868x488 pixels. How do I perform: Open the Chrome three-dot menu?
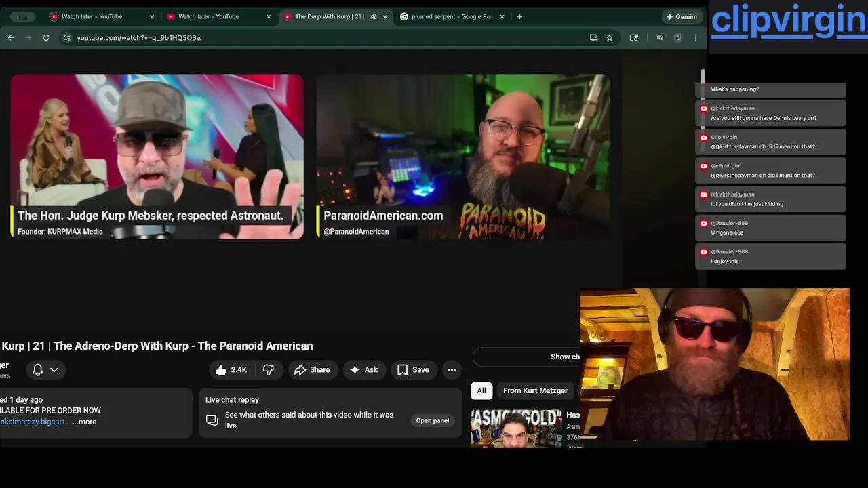696,38
